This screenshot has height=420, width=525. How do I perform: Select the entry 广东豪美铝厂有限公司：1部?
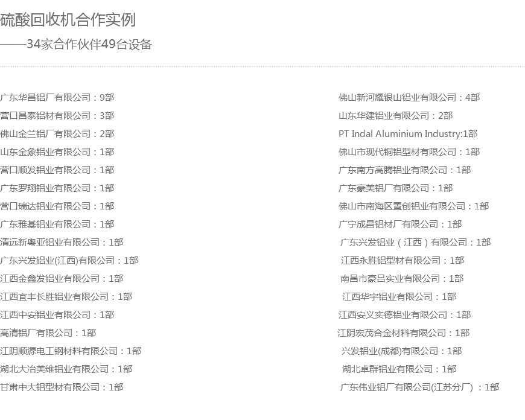pyautogui.click(x=395, y=188)
